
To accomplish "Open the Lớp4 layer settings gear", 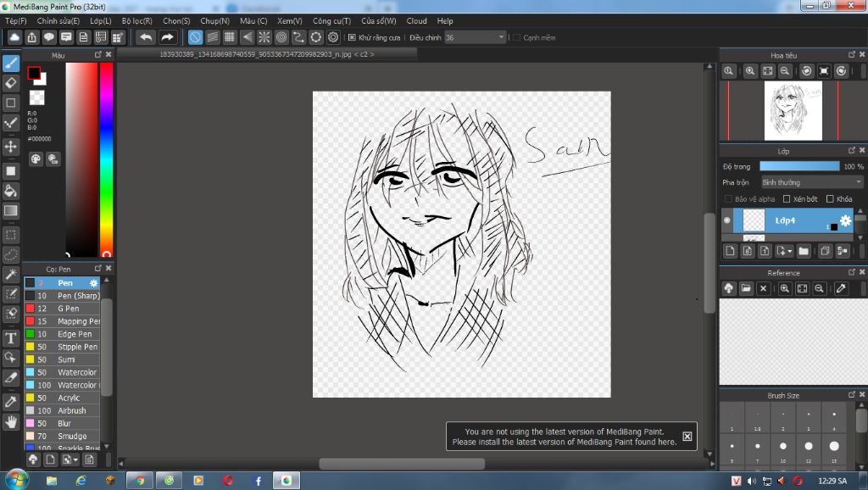I will point(845,221).
